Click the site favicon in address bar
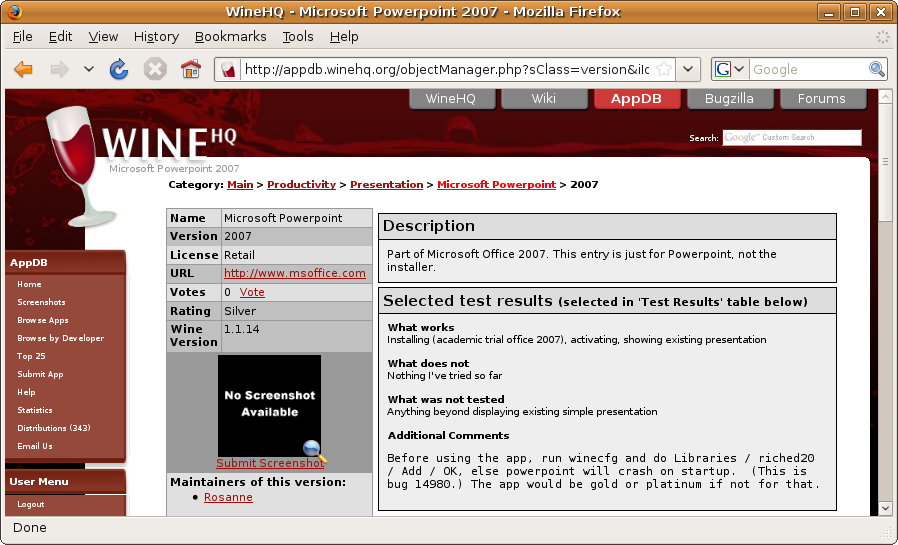Image resolution: width=898 pixels, height=545 pixels. tap(229, 70)
